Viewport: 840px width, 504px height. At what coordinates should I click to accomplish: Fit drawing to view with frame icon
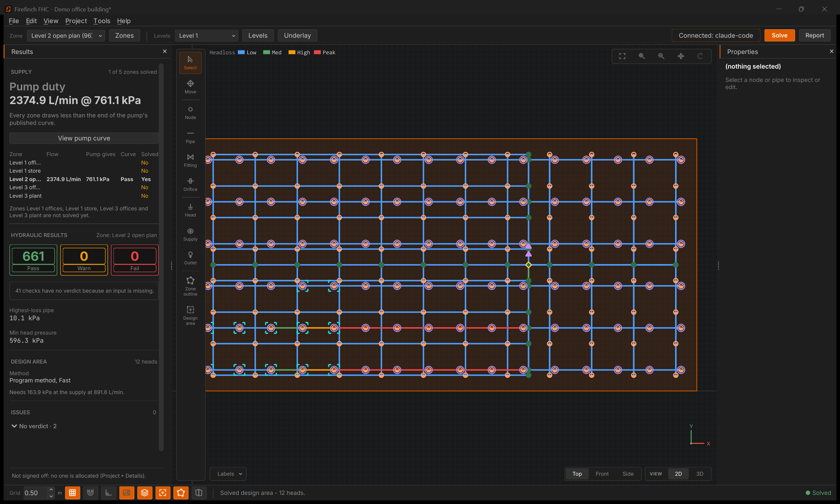[622, 56]
